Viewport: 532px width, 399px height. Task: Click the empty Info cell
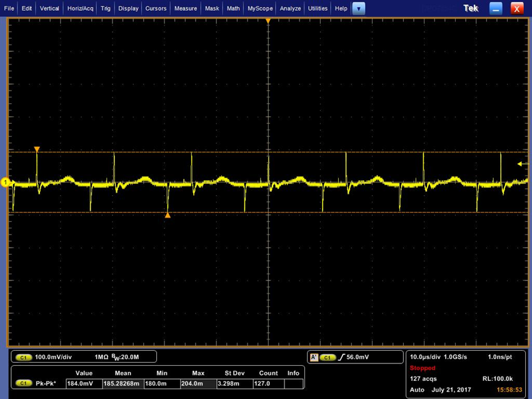tap(294, 384)
